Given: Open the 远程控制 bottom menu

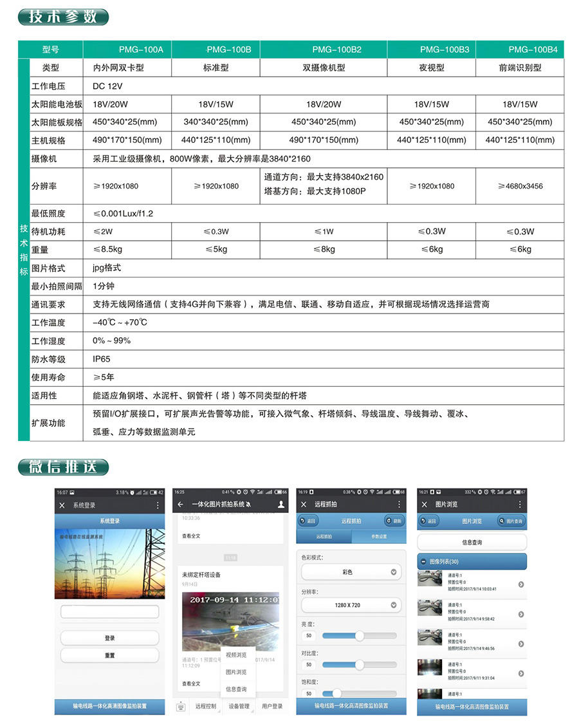Looking at the screenshot, I should pyautogui.click(x=206, y=706).
